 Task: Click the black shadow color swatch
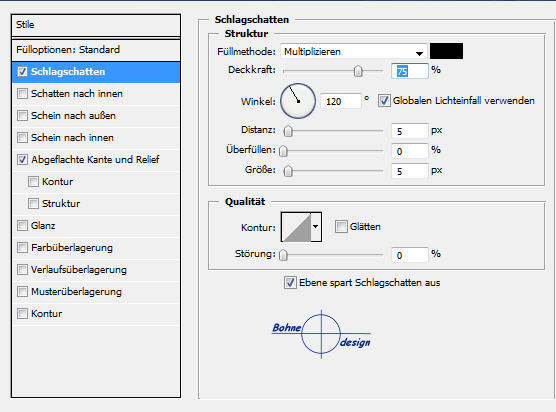[446, 51]
